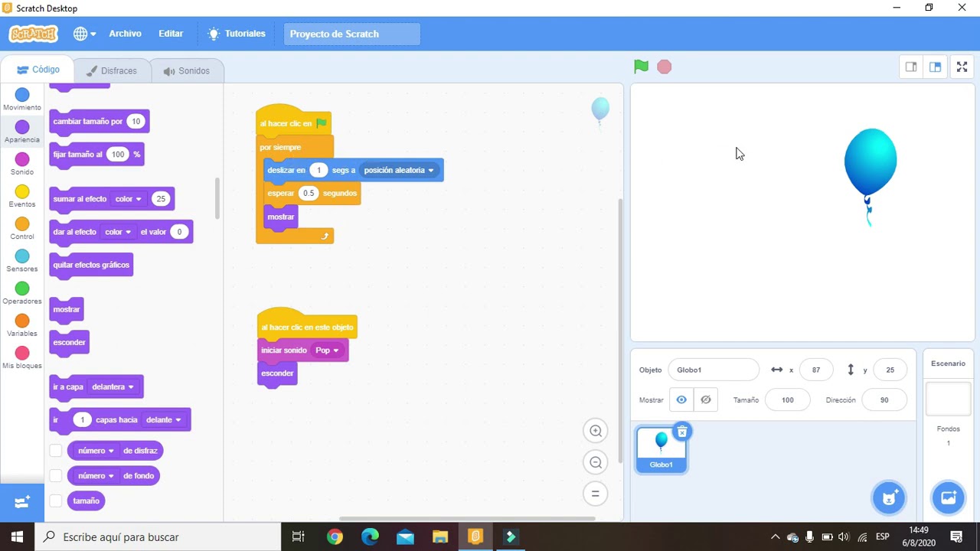This screenshot has height=551, width=980.
Task: Switch to large stage layout
Action: (x=935, y=67)
